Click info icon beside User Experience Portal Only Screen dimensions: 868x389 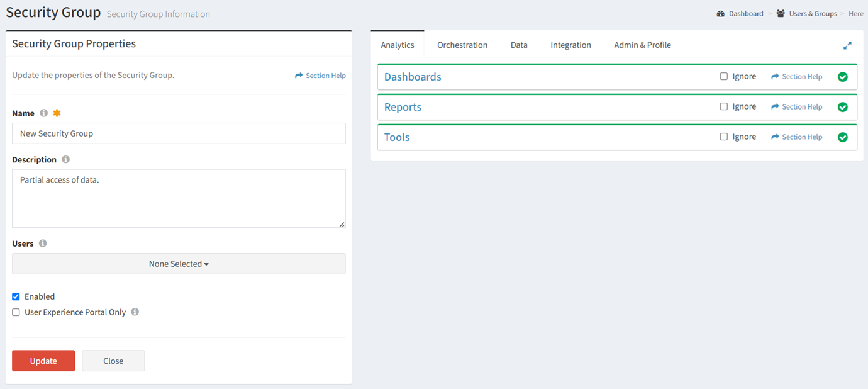[135, 312]
